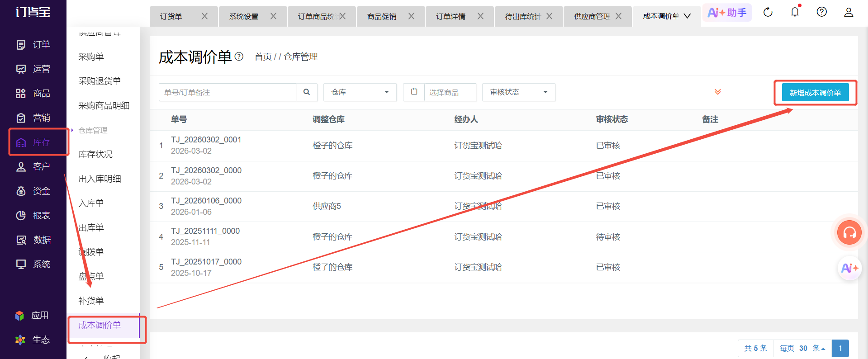The height and width of the screenshot is (359, 868).
Task: Click the 新增成本调价单 button
Action: [x=815, y=93]
